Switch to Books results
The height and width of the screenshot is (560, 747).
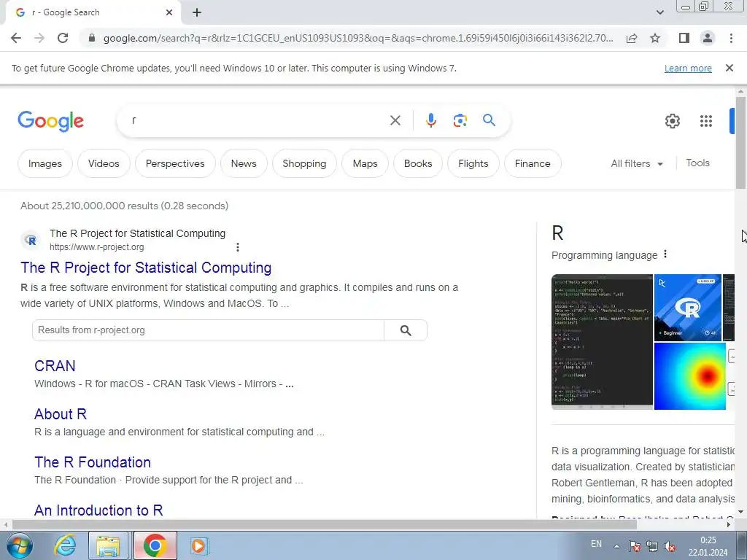click(418, 163)
